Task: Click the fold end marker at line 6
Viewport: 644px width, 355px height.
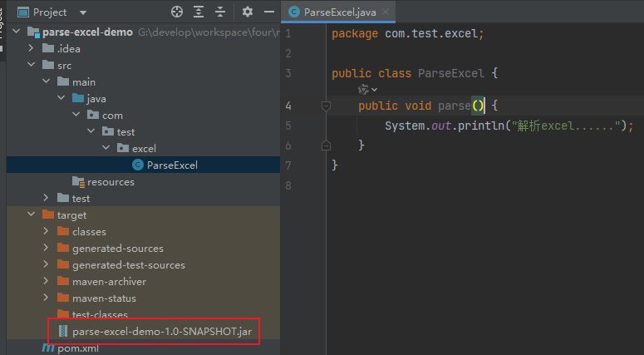Action: [326, 145]
